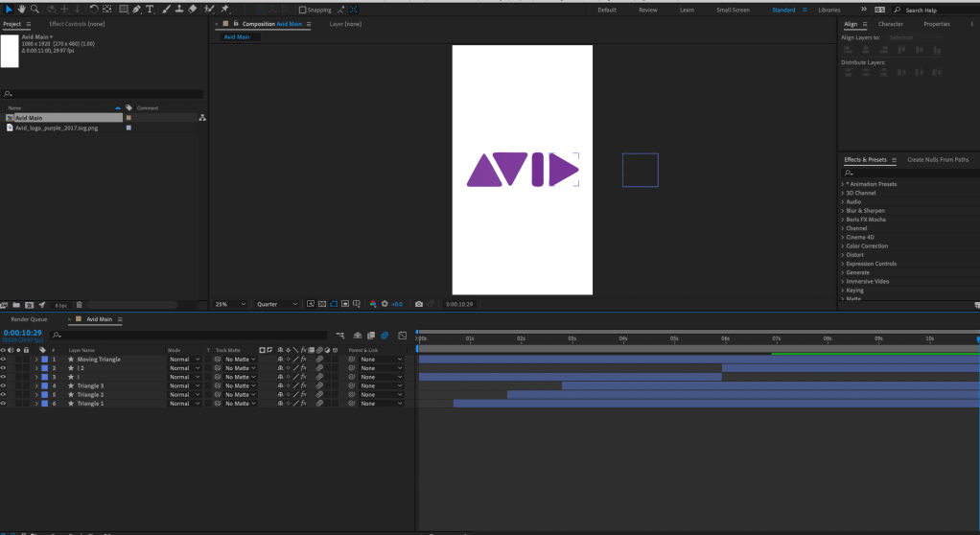The height and width of the screenshot is (535, 980).
Task: Select the Puppet Pin tool
Action: click(x=223, y=9)
